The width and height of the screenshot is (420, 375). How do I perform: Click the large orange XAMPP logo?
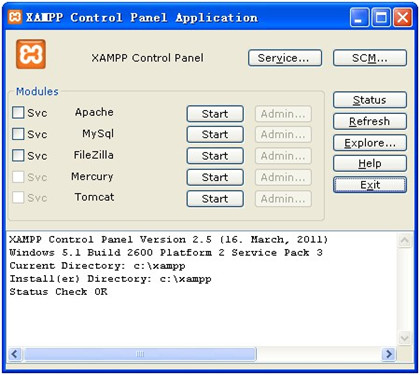click(x=31, y=54)
